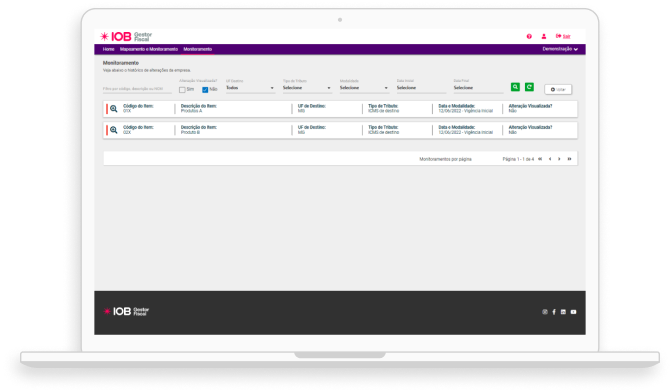This screenshot has width=672, height=392.
Task: Click the footer IOB Gestor Fiscal logo
Action: tap(126, 311)
